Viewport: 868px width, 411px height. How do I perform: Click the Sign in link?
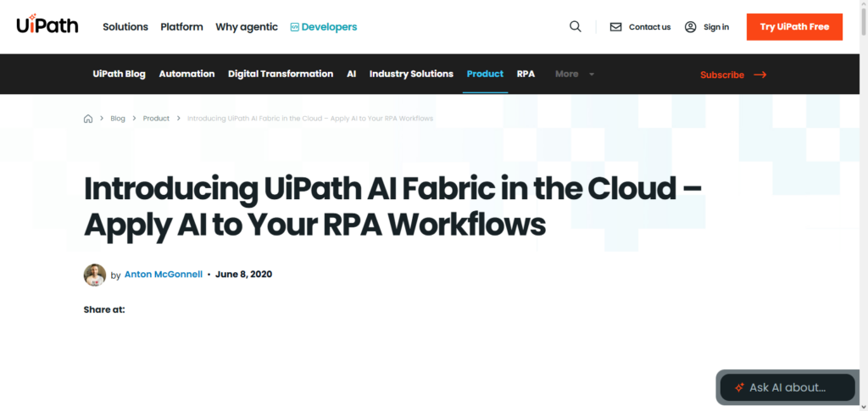(x=716, y=27)
